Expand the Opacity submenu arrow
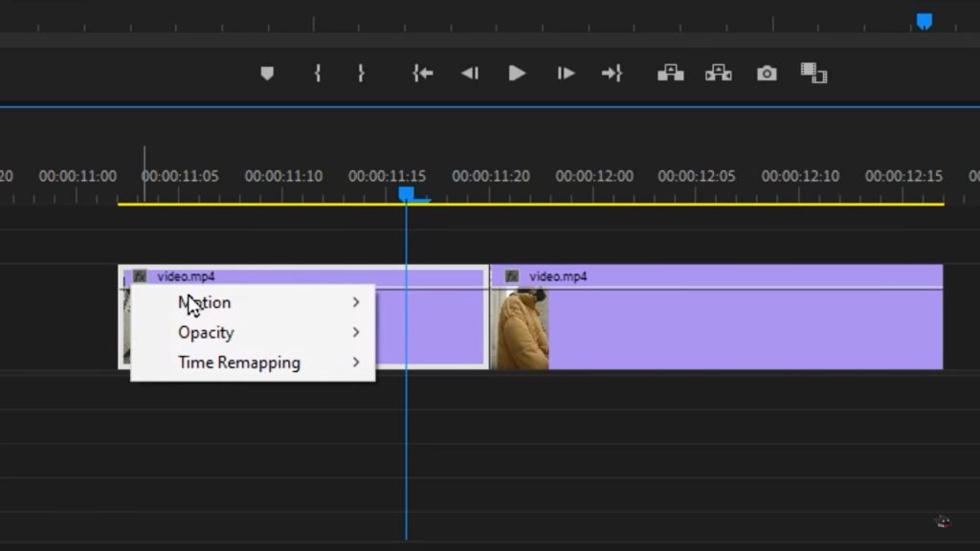This screenshot has height=551, width=980. (356, 332)
